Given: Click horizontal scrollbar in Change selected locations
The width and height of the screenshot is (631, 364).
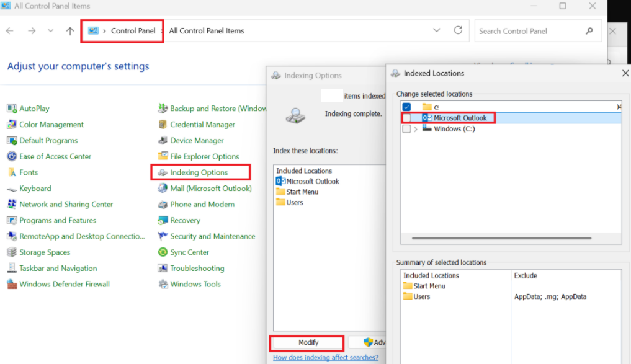Looking at the screenshot, I should (x=501, y=238).
